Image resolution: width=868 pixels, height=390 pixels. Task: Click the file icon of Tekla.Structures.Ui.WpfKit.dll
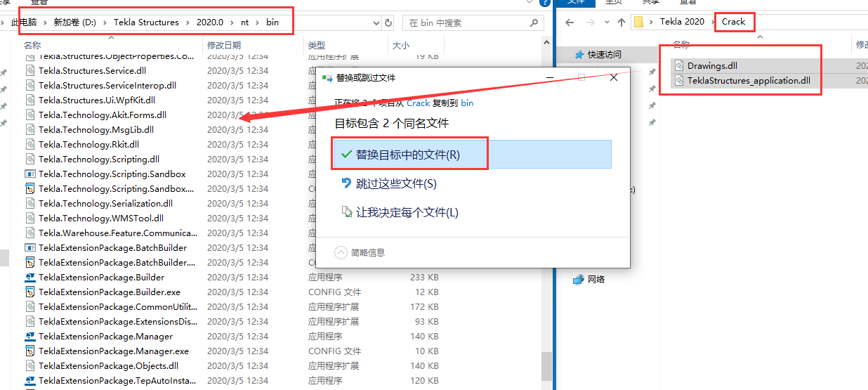tap(30, 100)
